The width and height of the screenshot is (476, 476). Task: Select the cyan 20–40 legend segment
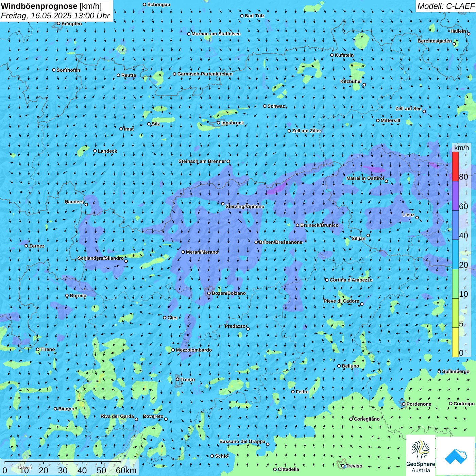tap(455, 254)
